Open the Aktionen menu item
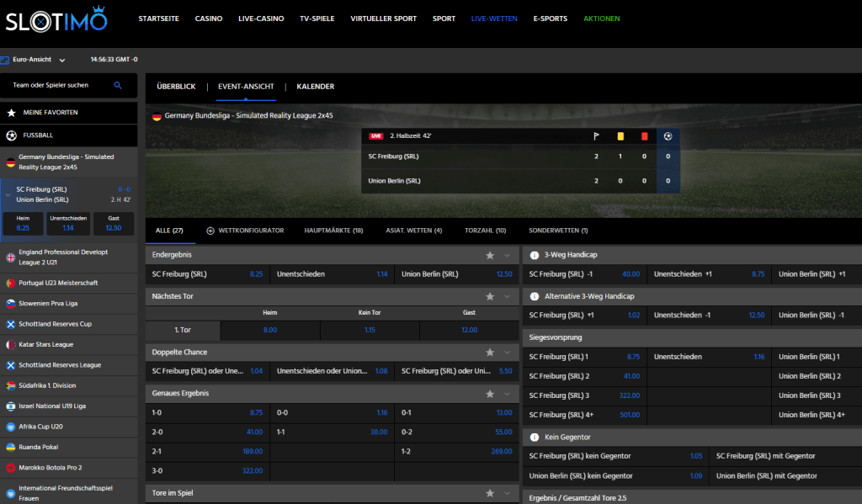Screen dimensions: 862x504 tap(601, 19)
